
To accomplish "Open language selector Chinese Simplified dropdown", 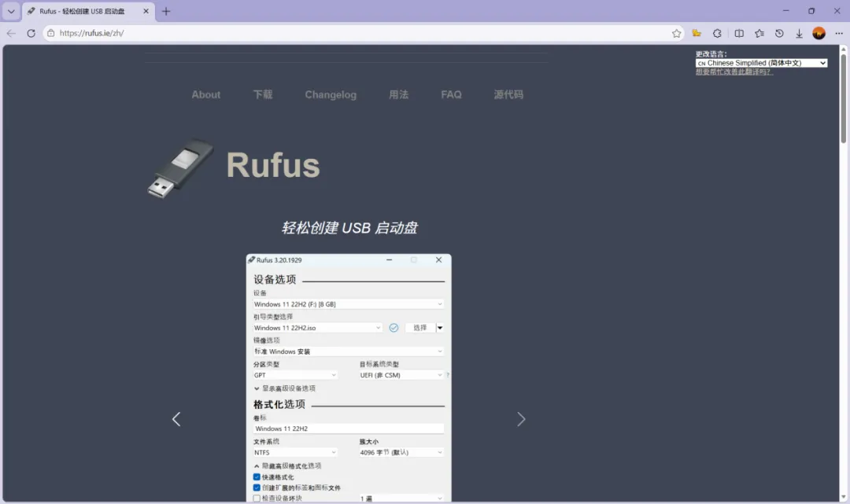I will (761, 63).
